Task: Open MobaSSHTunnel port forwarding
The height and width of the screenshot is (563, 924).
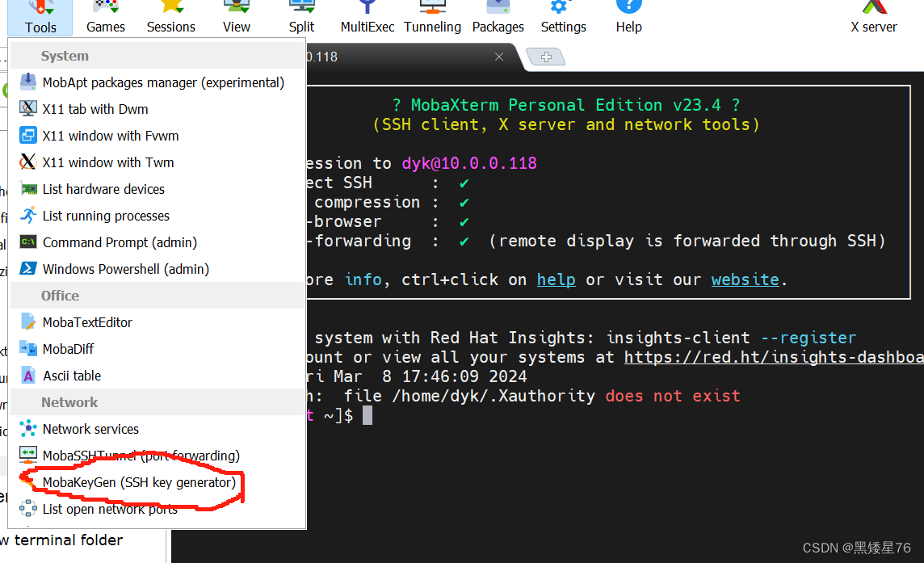Action: 141,456
